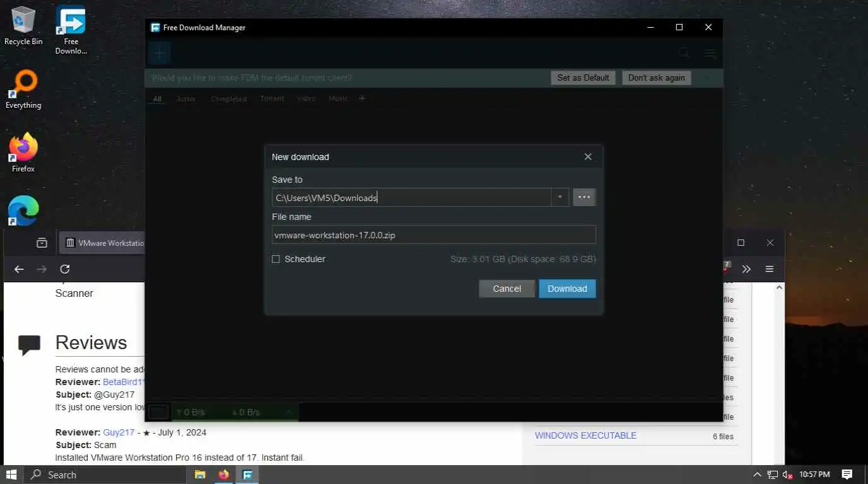The height and width of the screenshot is (484, 868).
Task: Click the plus add-download button in FDM
Action: tap(160, 54)
